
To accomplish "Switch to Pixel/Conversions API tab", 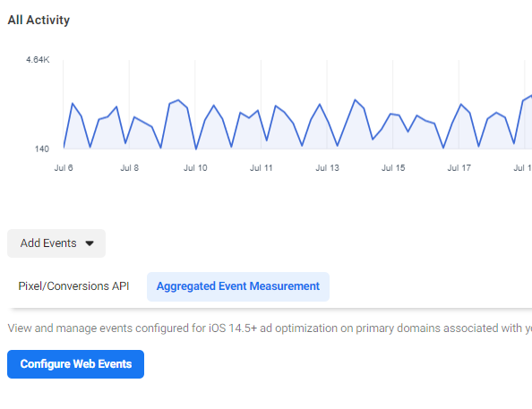I will [73, 286].
